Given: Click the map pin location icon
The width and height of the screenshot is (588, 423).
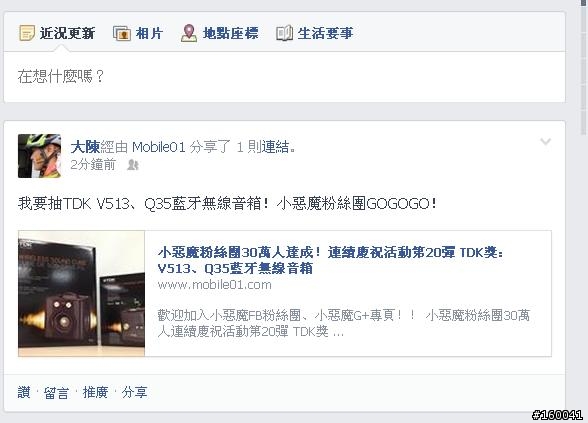Looking at the screenshot, I should point(189,33).
